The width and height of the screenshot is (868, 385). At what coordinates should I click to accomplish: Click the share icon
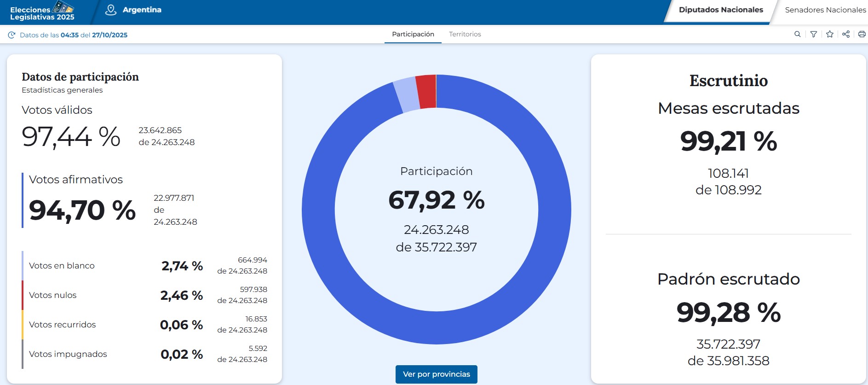coord(845,34)
